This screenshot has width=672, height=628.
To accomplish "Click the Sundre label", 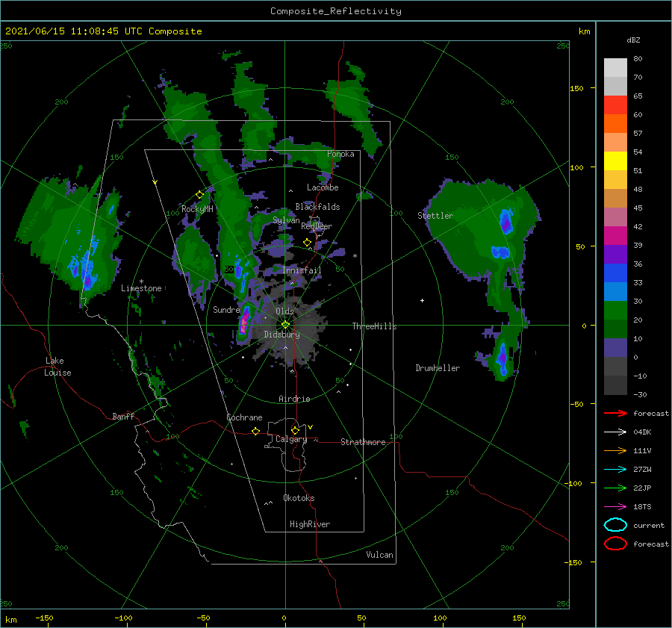I will (x=226, y=310).
